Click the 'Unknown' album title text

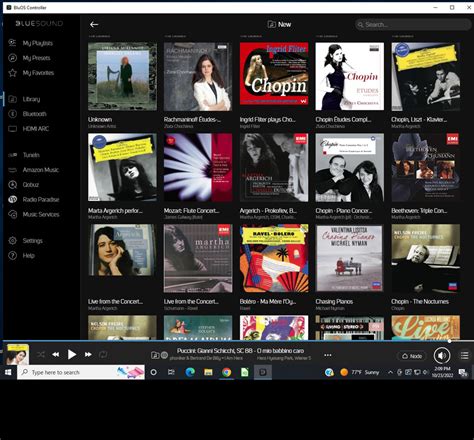(x=100, y=119)
